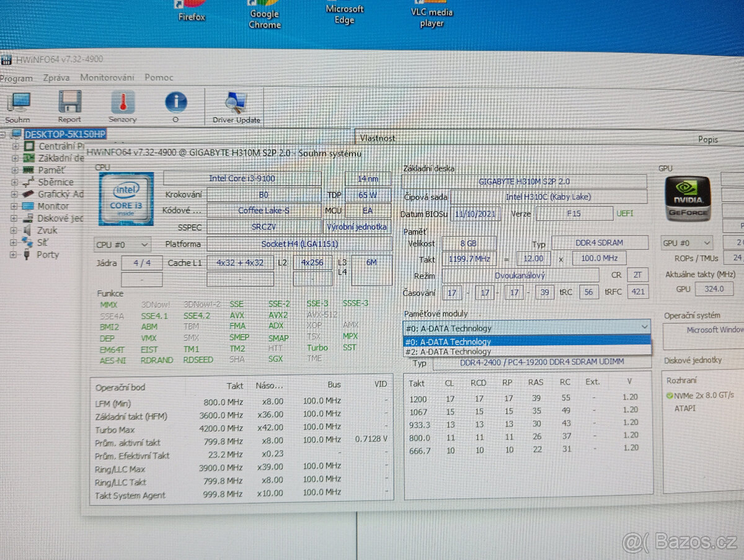
Task: Click the Dvoukanálový memory mode field
Action: click(x=520, y=275)
